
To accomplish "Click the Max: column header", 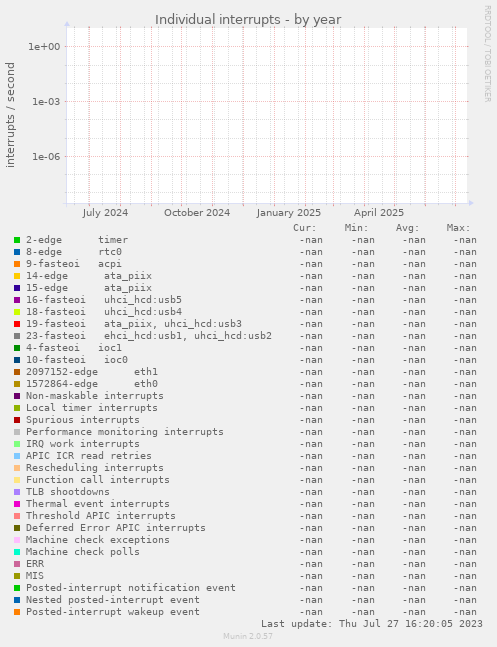I will point(458,228).
